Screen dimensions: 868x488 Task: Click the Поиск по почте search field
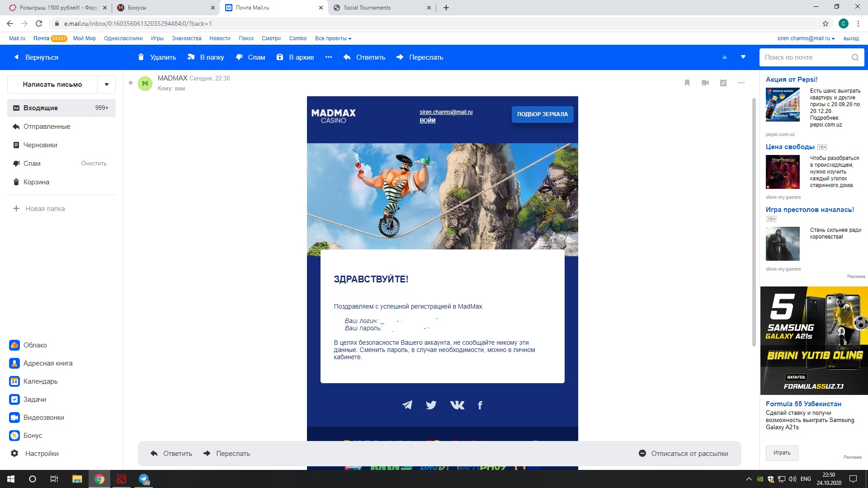point(805,57)
